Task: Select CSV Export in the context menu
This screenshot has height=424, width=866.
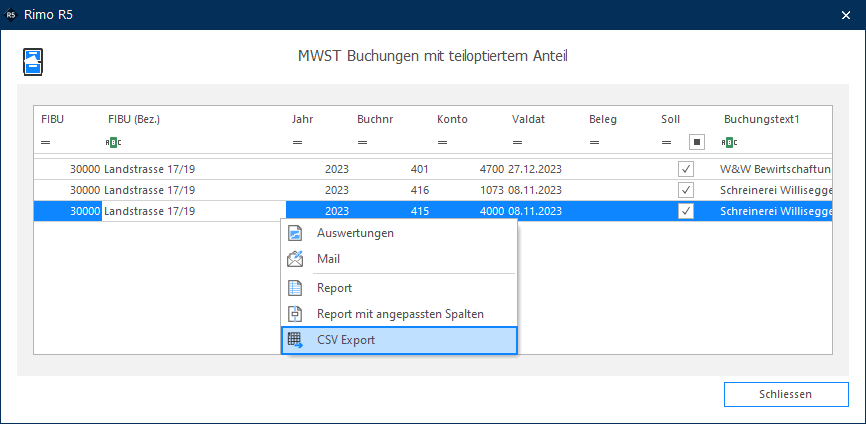Action: [x=399, y=340]
